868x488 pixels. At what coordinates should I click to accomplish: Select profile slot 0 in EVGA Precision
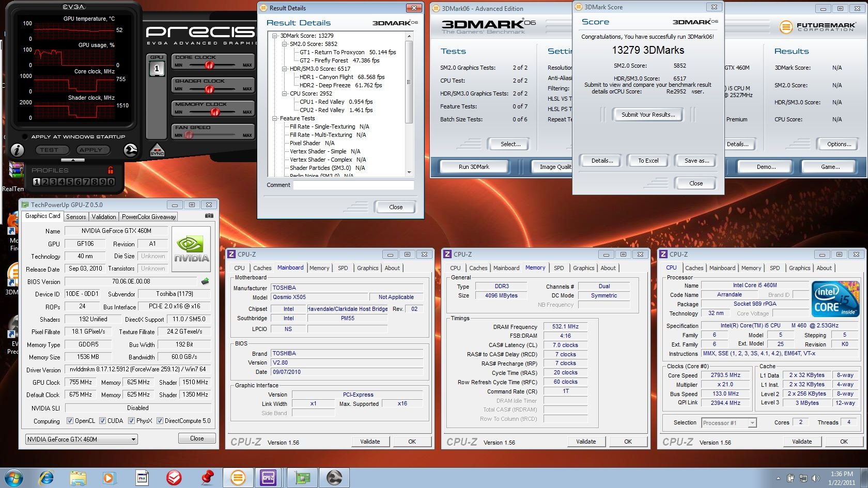click(x=111, y=182)
